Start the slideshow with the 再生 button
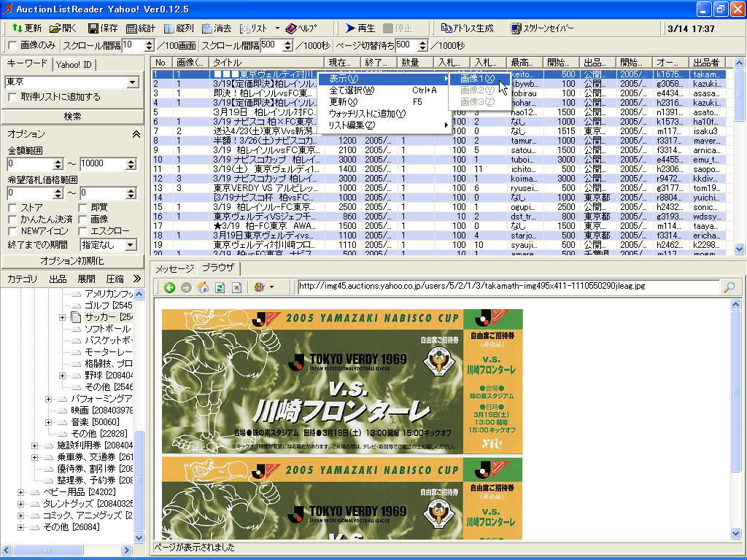This screenshot has width=747, height=560. coord(360,28)
